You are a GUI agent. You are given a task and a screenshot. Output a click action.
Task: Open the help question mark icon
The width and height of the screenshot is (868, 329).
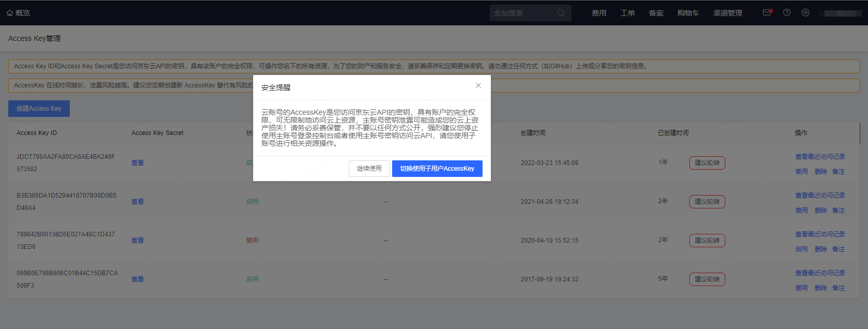787,13
